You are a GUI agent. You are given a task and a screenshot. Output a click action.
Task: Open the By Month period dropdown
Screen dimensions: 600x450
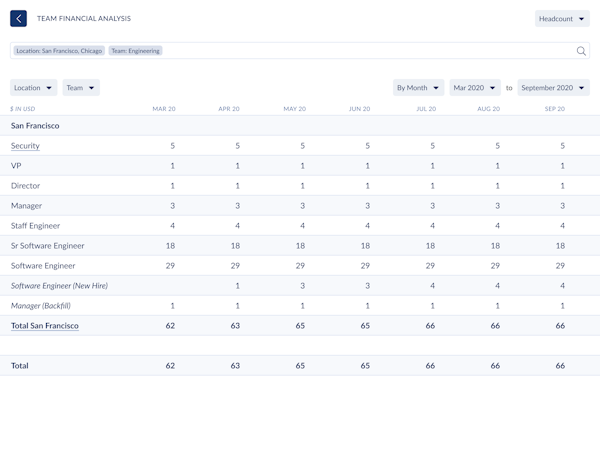click(418, 88)
